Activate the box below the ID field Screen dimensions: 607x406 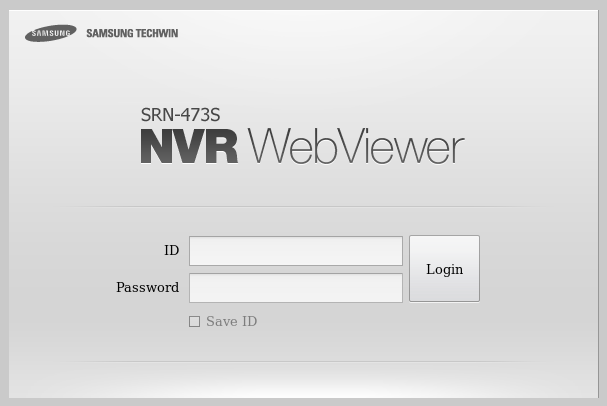coord(296,288)
